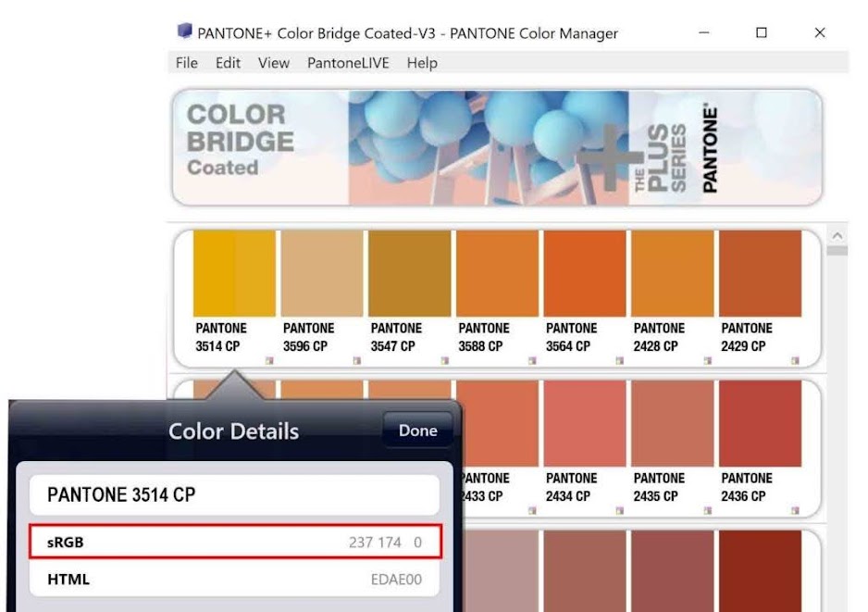Open the Edit menu
868x612 pixels.
tap(228, 63)
